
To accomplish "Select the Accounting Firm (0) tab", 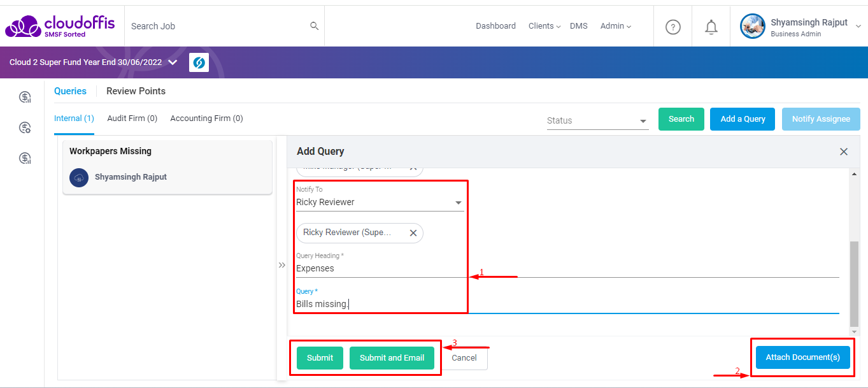I will click(206, 119).
